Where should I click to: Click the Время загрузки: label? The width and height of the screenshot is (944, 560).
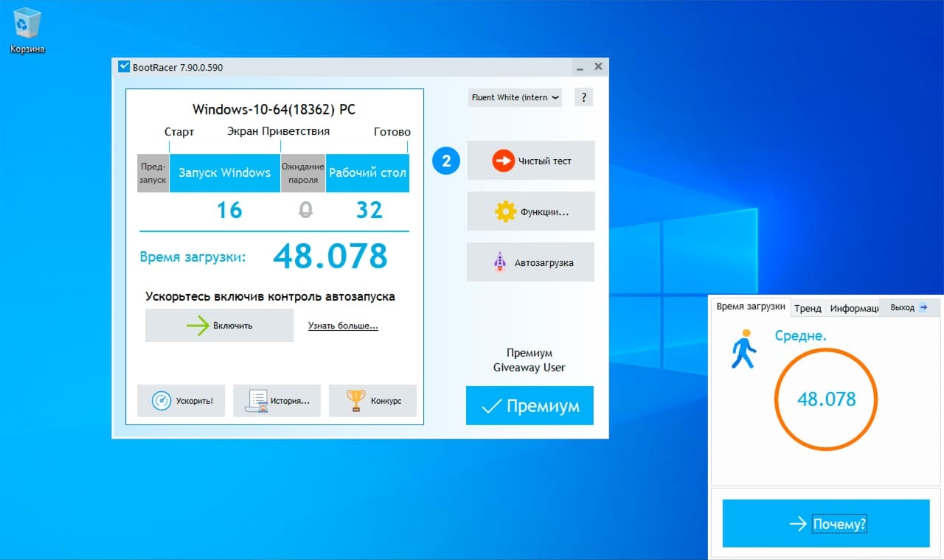tap(192, 258)
